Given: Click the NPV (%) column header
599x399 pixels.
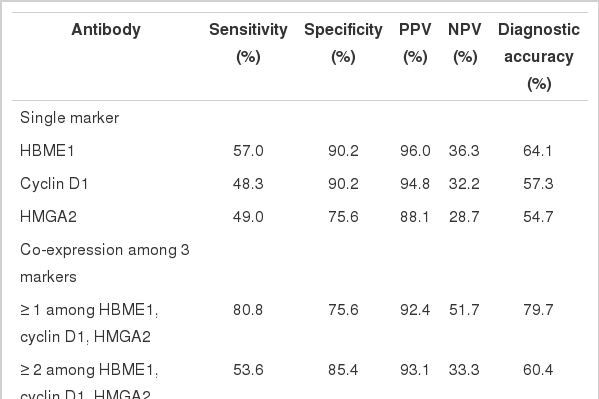Looking at the screenshot, I should click(x=465, y=43).
